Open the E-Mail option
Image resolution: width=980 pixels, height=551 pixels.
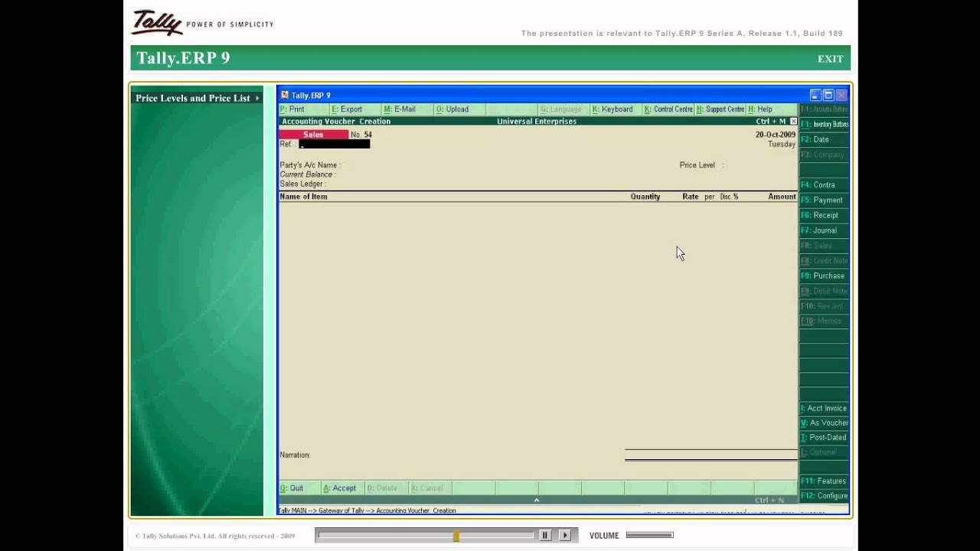[x=400, y=109]
